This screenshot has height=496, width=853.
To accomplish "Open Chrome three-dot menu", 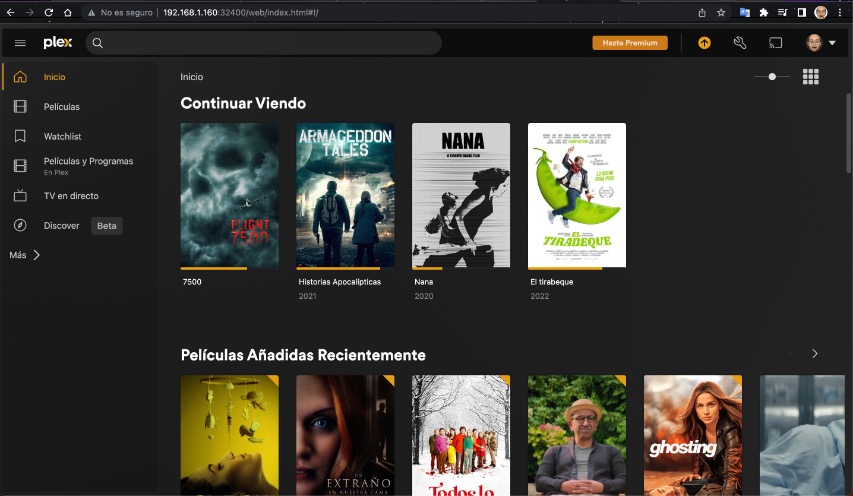I will click(840, 12).
